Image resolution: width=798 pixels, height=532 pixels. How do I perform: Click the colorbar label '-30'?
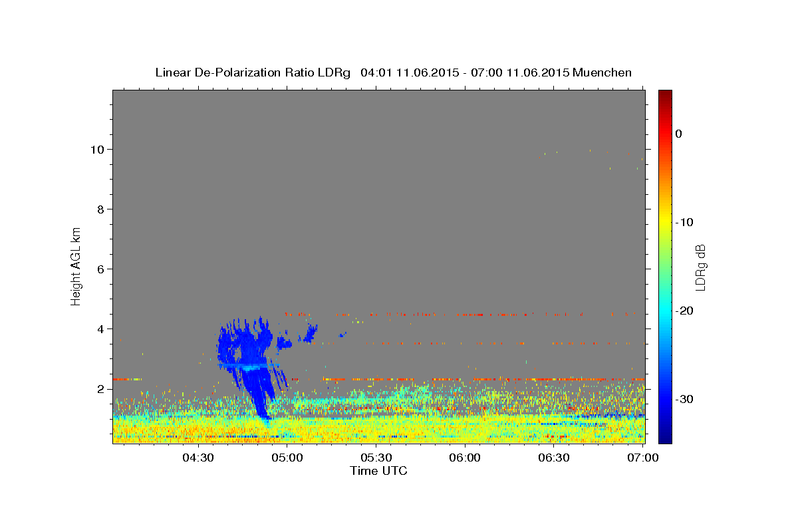(684, 399)
